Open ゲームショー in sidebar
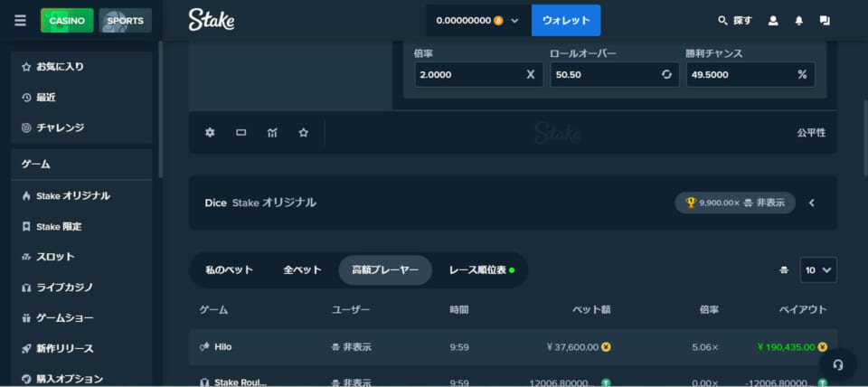This screenshot has width=868, height=387. [x=81, y=317]
